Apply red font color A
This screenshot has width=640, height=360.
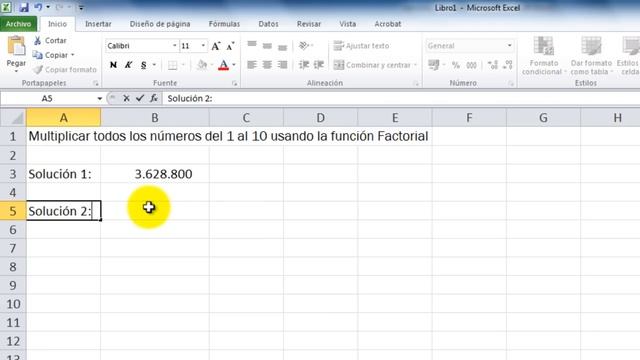tap(223, 65)
